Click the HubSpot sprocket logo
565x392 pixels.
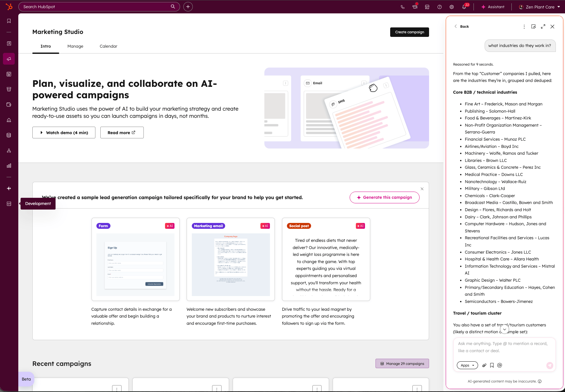pos(9,7)
